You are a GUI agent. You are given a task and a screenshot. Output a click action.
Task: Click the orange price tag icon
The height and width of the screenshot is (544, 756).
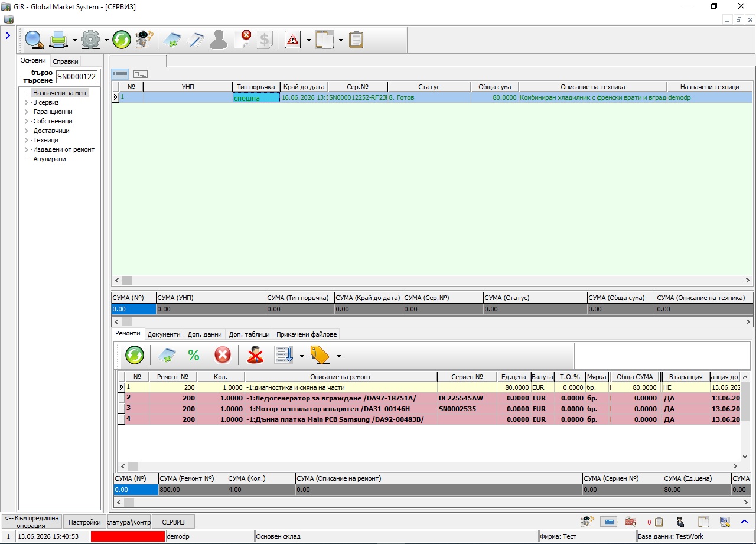point(320,355)
